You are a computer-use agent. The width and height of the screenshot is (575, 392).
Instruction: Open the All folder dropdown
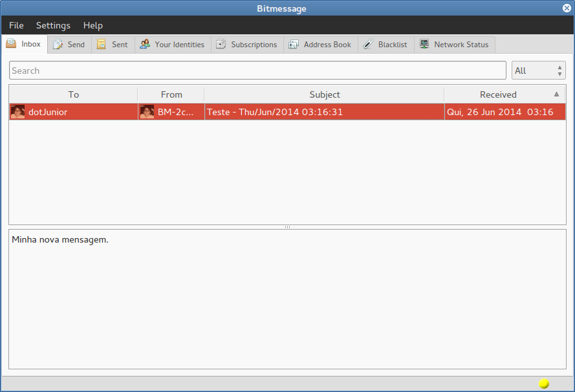534,70
